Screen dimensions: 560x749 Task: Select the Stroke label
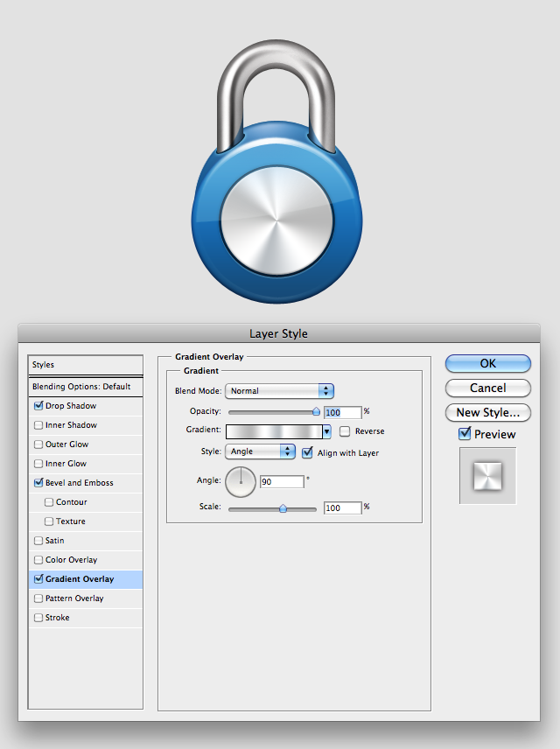point(58,618)
